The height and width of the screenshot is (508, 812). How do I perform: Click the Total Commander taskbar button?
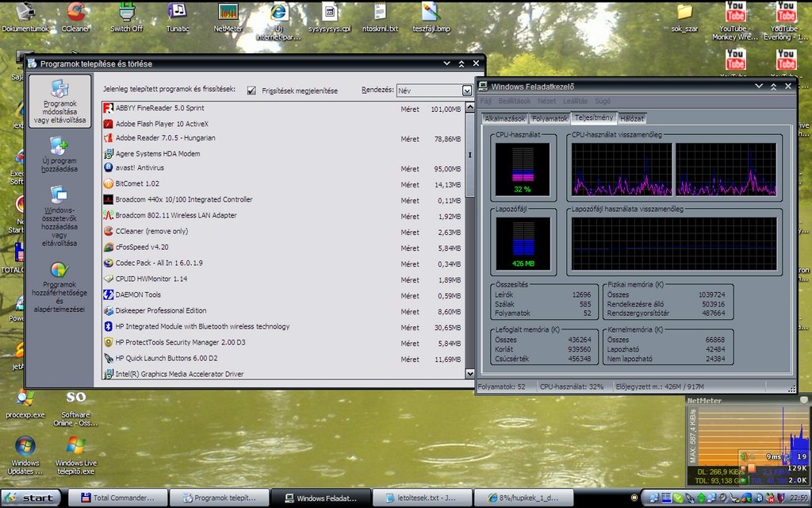(x=119, y=498)
